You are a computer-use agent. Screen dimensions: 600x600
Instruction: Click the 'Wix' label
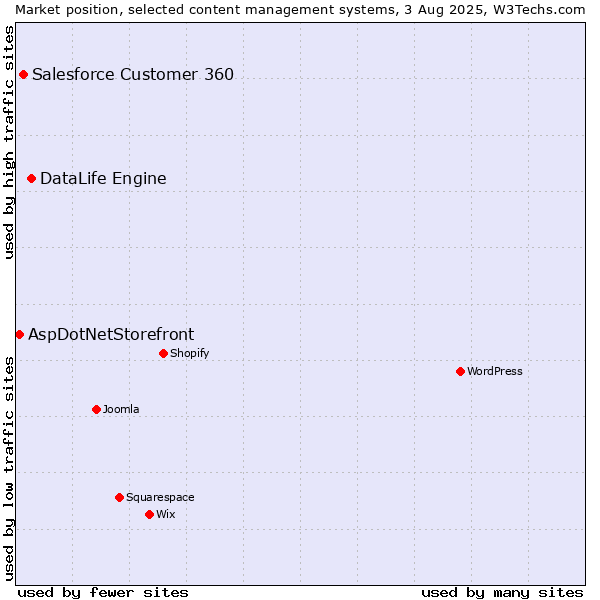tap(166, 514)
